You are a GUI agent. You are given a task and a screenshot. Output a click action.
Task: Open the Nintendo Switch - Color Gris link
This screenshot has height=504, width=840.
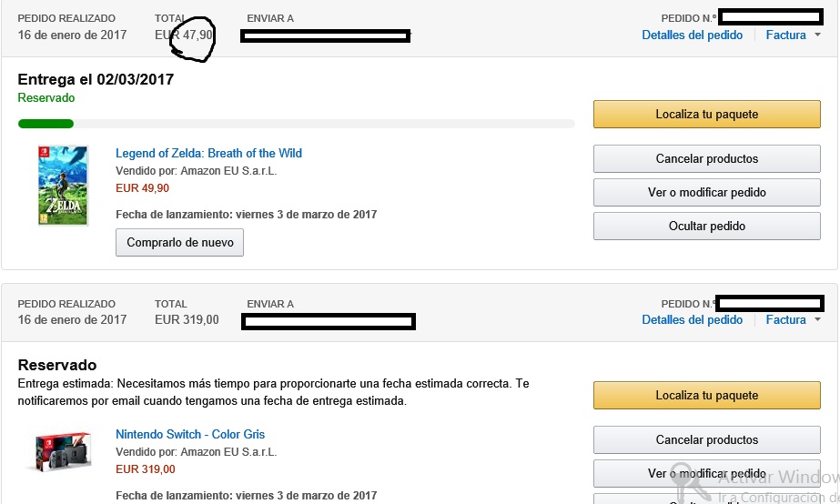click(190, 435)
